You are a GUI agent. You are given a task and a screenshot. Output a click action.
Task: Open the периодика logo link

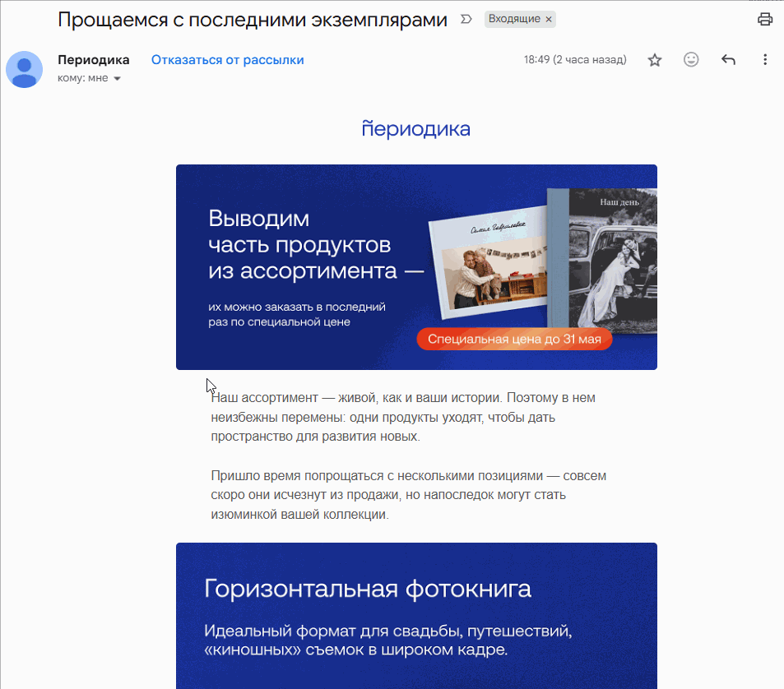[416, 129]
